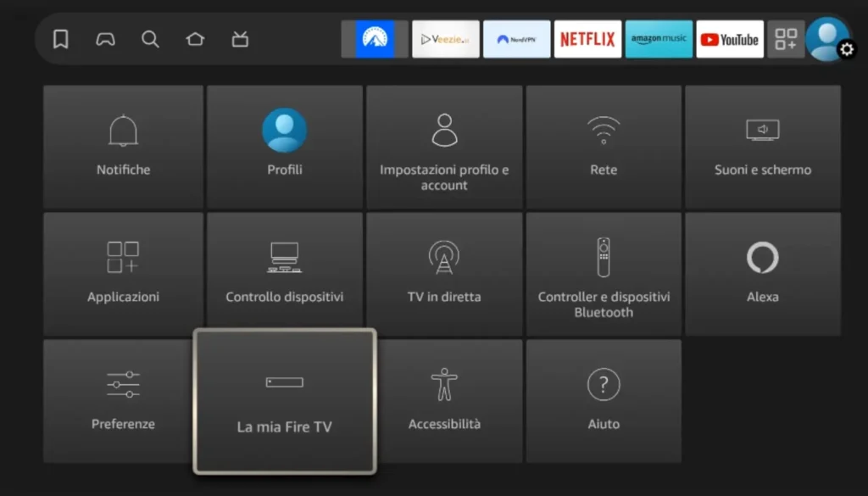
Task: Open the Controllo dispositivi tile
Action: (285, 271)
